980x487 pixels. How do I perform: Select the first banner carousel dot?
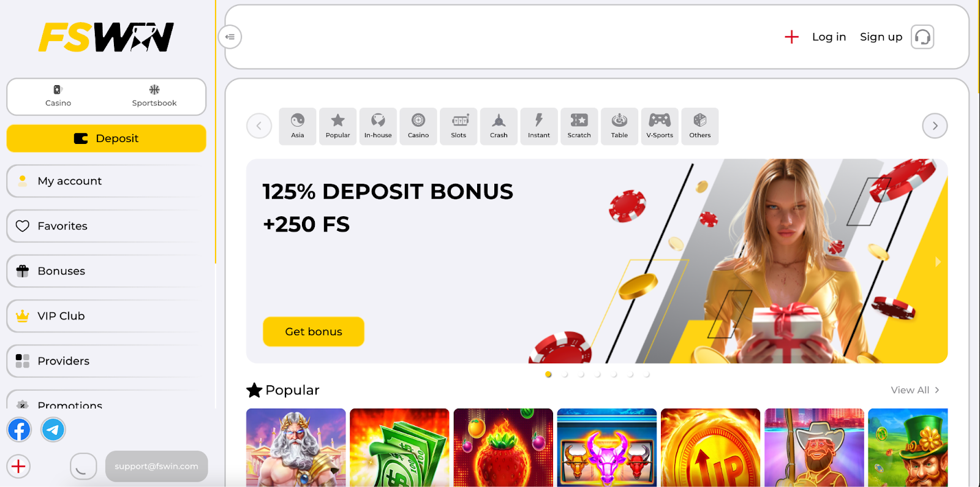548,374
